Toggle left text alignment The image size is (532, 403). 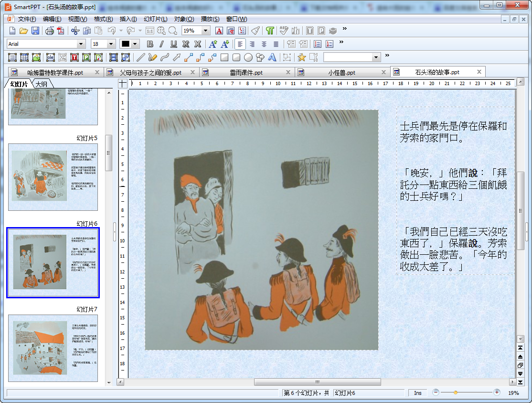point(240,44)
